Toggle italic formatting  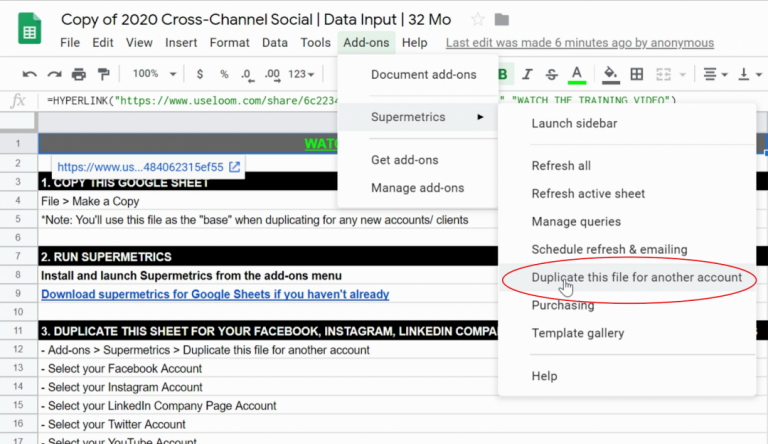coord(528,75)
